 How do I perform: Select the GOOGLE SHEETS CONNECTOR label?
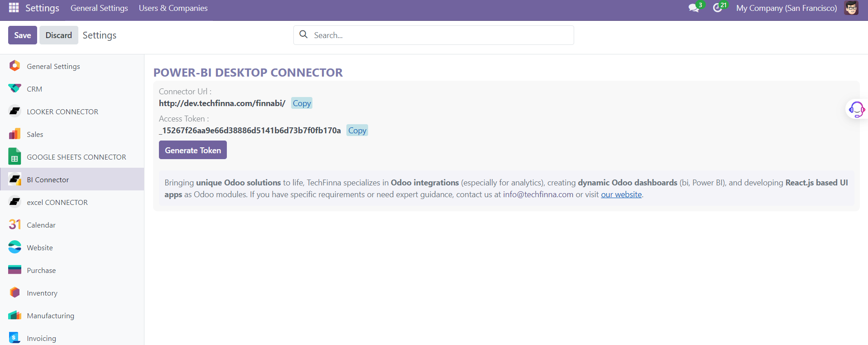pyautogui.click(x=77, y=157)
